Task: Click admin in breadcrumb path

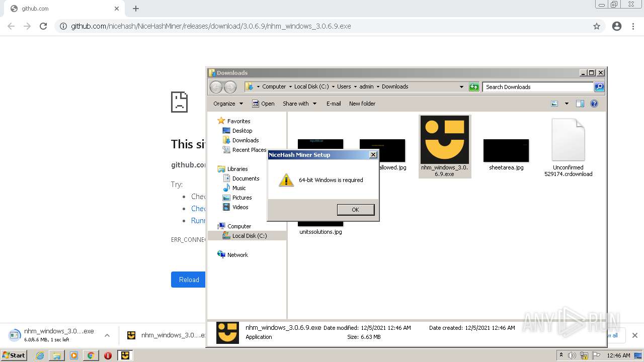Action: (x=366, y=86)
